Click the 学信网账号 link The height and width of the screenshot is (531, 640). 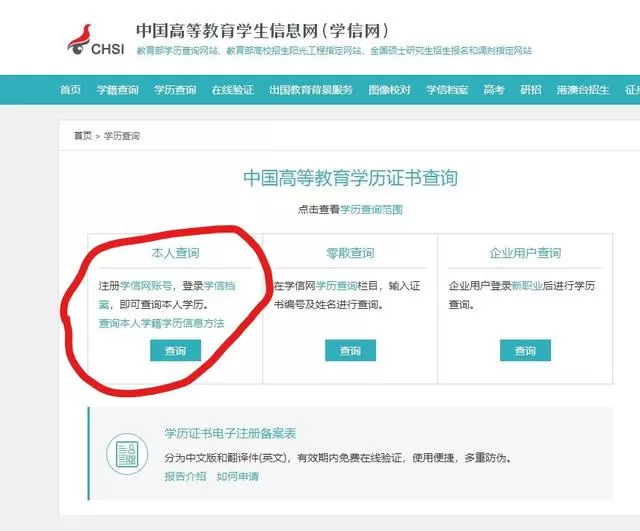tap(146, 286)
